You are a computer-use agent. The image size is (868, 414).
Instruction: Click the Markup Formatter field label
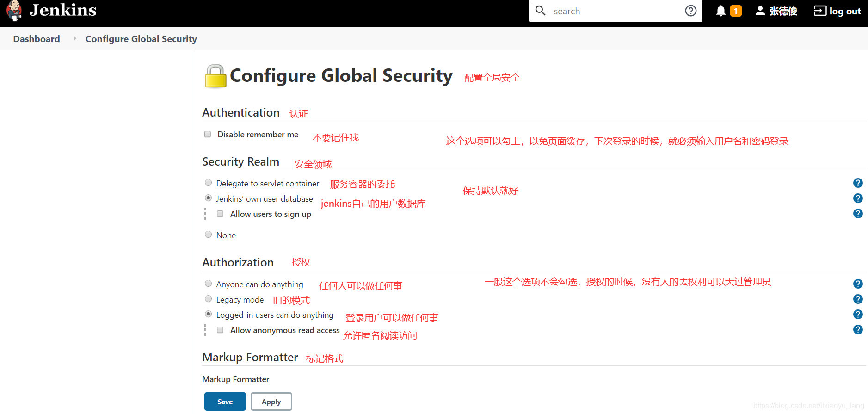235,379
